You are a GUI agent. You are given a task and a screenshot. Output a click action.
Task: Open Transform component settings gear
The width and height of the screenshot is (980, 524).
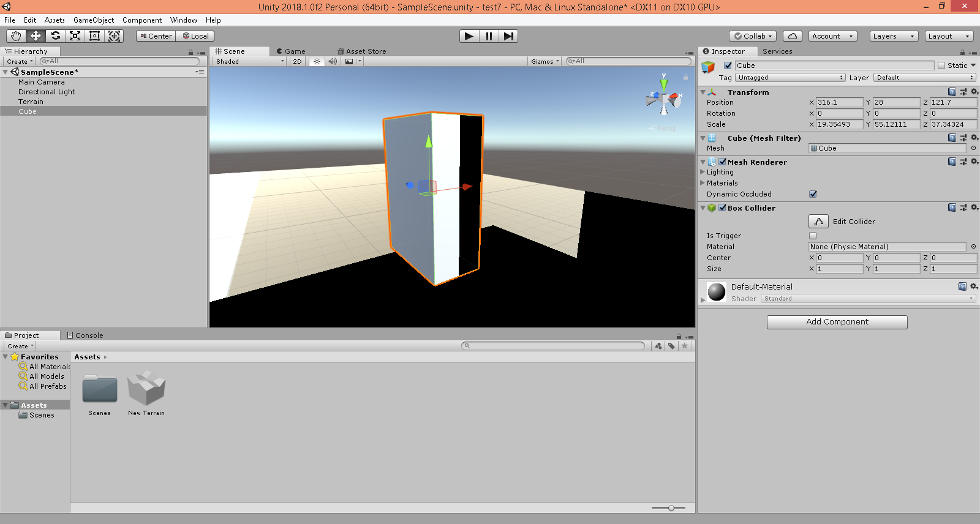point(974,92)
